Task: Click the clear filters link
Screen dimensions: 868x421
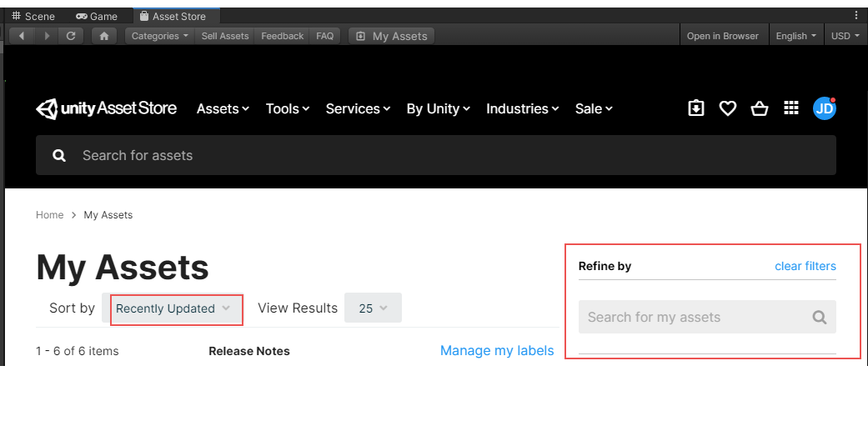Action: 805,266
